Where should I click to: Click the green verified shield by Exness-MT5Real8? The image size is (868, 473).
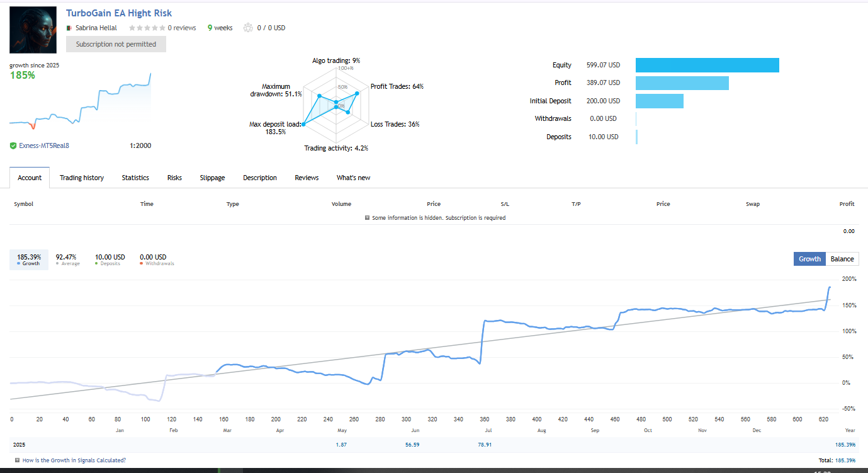[13, 145]
